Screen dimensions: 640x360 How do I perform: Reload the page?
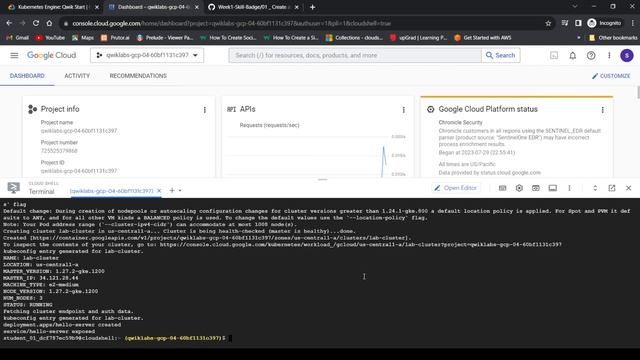[36, 23]
